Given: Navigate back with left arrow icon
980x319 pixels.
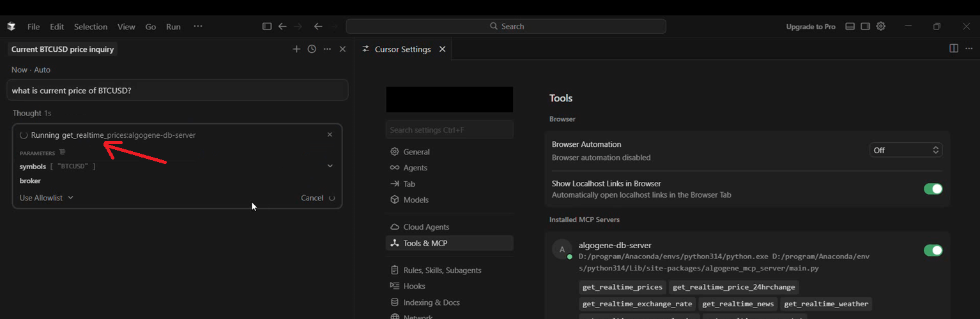Looking at the screenshot, I should [x=282, y=26].
